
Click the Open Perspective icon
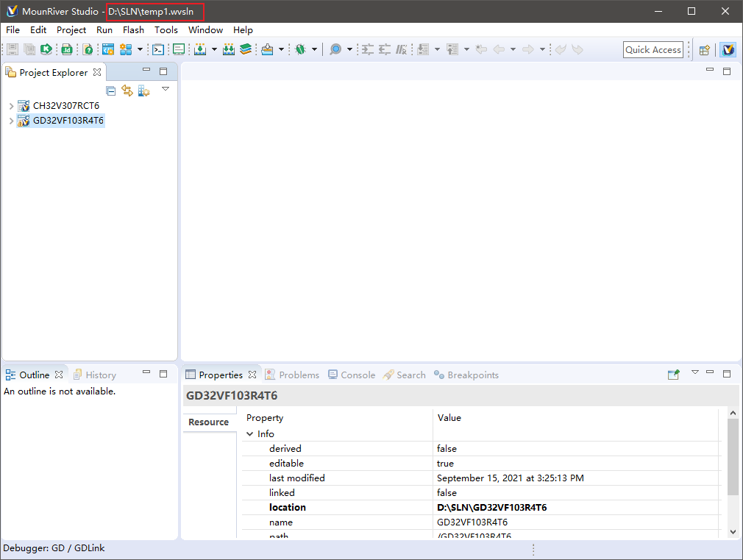(705, 50)
